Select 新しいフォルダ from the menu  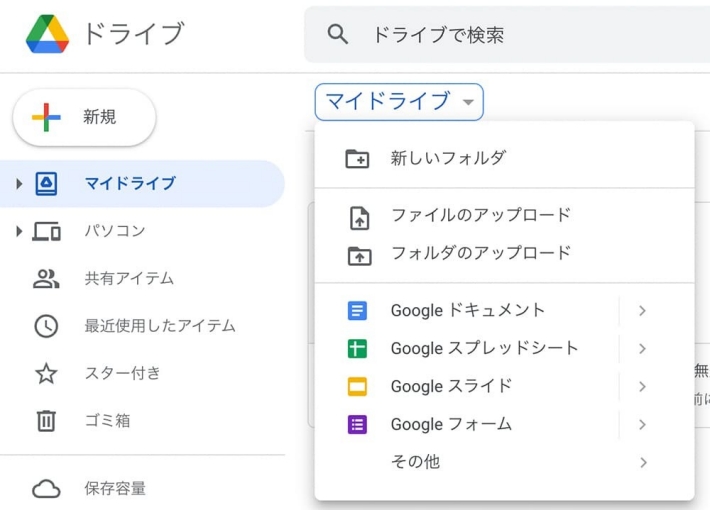coord(504,159)
